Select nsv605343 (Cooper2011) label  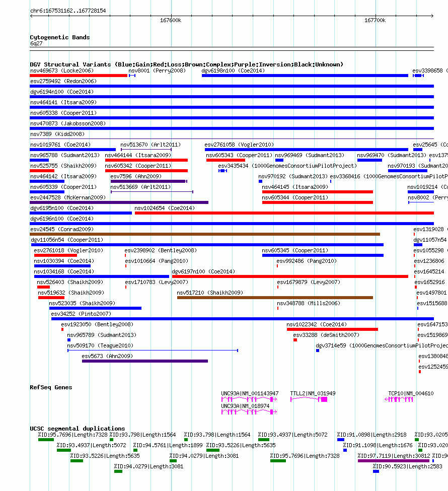point(239,155)
